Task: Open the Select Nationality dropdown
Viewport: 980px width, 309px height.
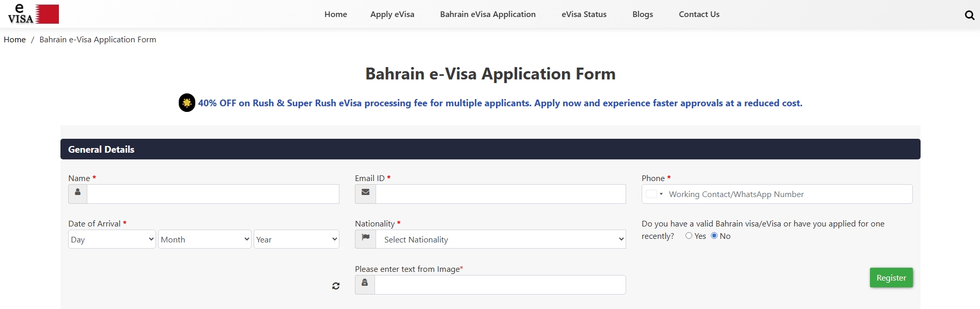Action: pos(500,239)
